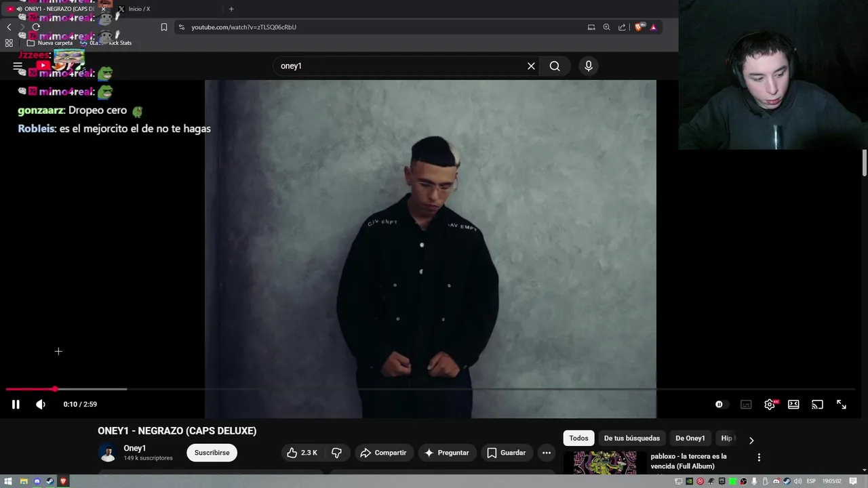Reload the current page
Screen dimensions: 868x488
click(36, 27)
